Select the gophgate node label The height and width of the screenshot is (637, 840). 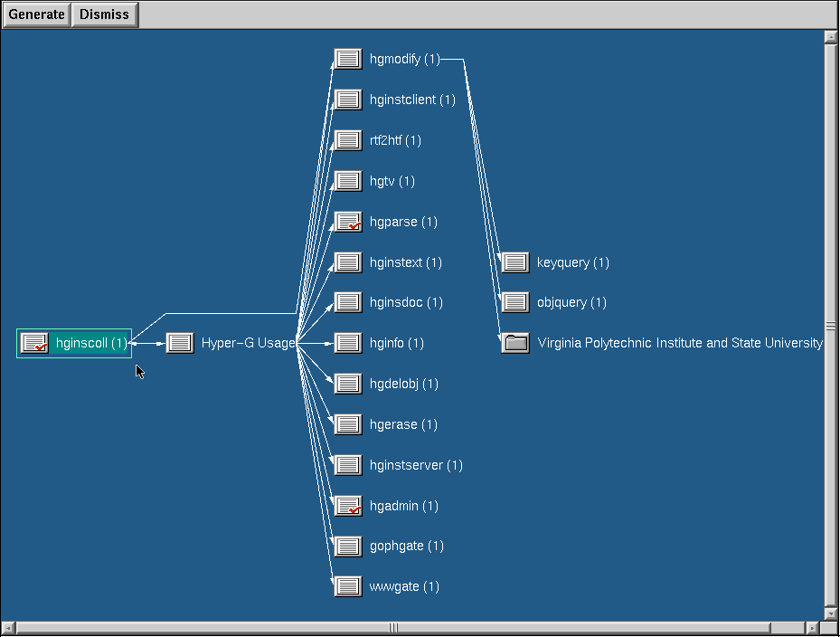tap(406, 546)
